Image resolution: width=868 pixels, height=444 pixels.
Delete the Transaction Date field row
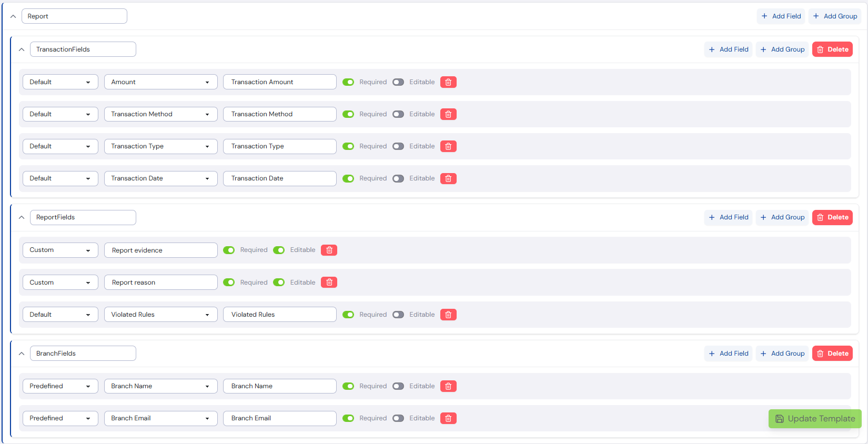448,178
